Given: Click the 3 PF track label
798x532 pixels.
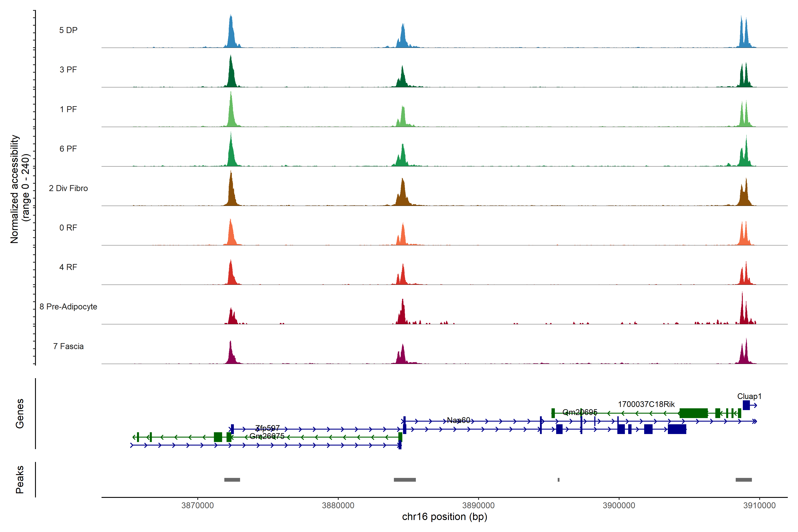Looking at the screenshot, I should [x=68, y=70].
